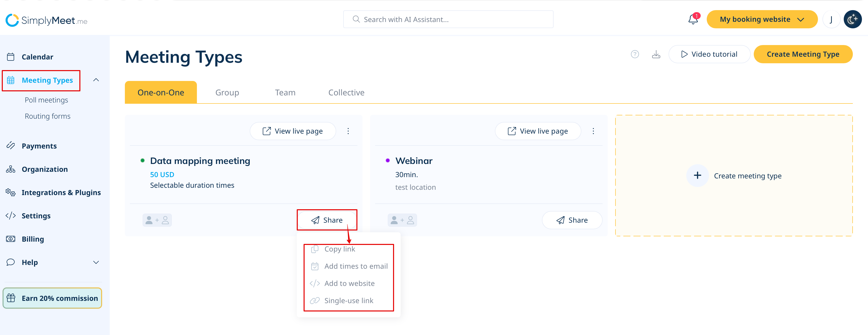Click the Webinar invite users icon
Image resolution: width=868 pixels, height=335 pixels.
coord(402,220)
